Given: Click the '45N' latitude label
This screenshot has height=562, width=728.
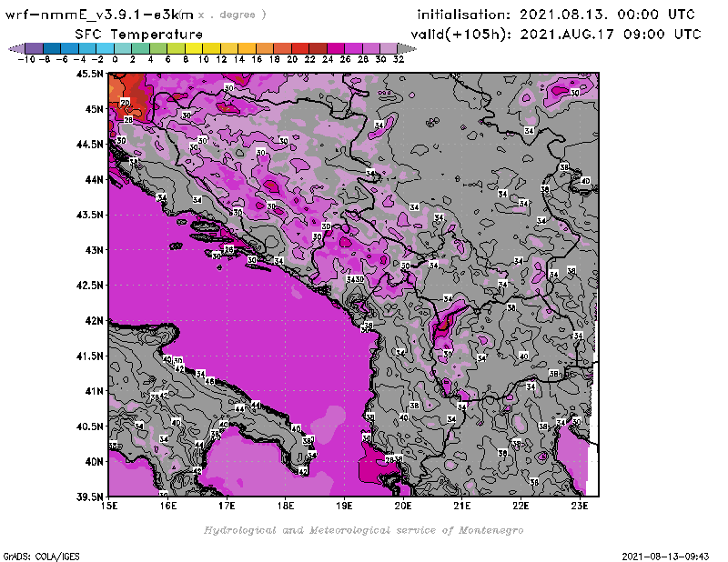Looking at the screenshot, I should click(x=94, y=109).
